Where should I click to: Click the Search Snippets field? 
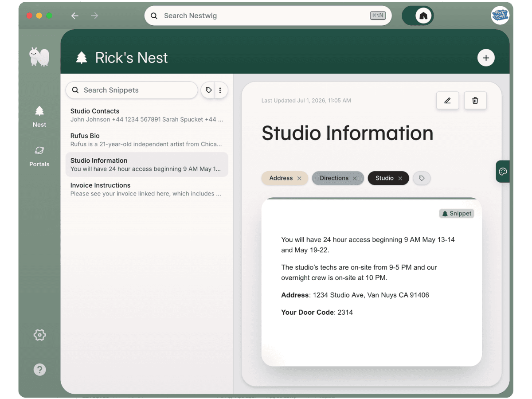[132, 90]
